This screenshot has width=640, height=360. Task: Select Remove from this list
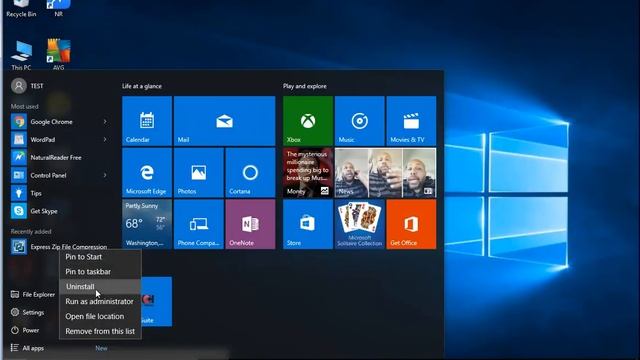pyautogui.click(x=100, y=331)
